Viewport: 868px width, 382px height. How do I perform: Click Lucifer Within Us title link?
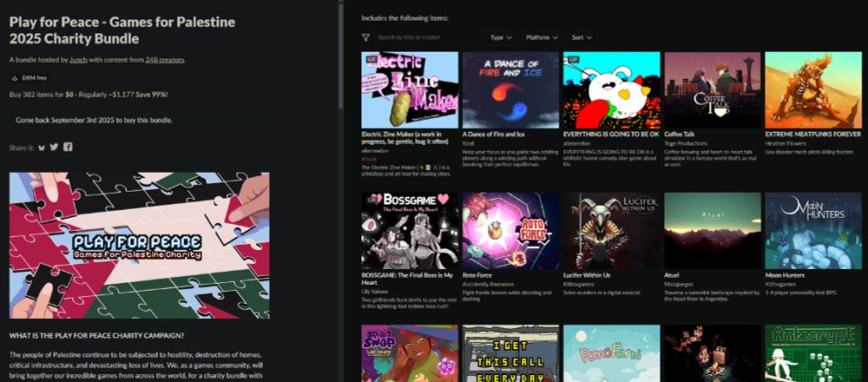[x=587, y=275]
